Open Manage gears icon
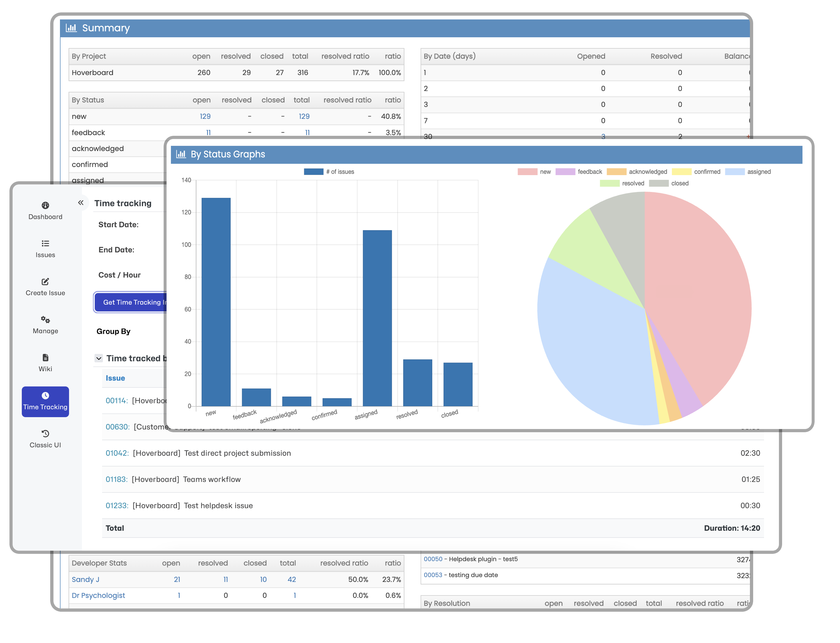Image resolution: width=840 pixels, height=643 pixels. [x=45, y=320]
